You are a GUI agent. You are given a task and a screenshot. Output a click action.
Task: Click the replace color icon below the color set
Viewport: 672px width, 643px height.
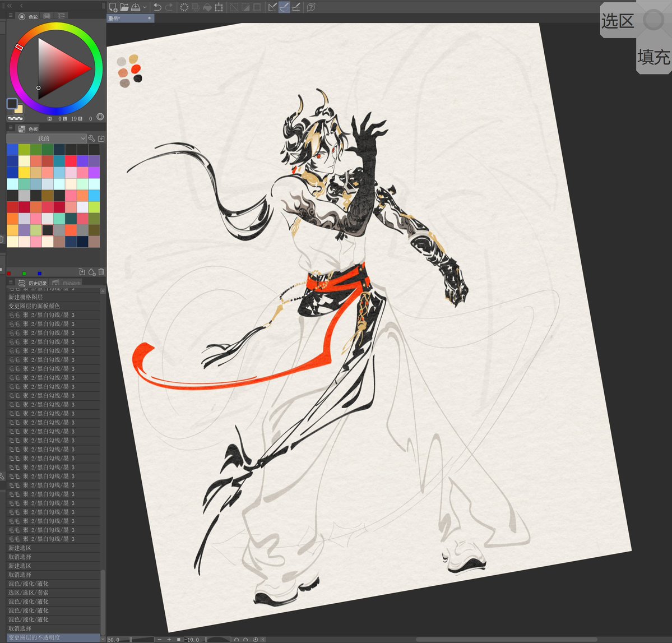point(82,272)
